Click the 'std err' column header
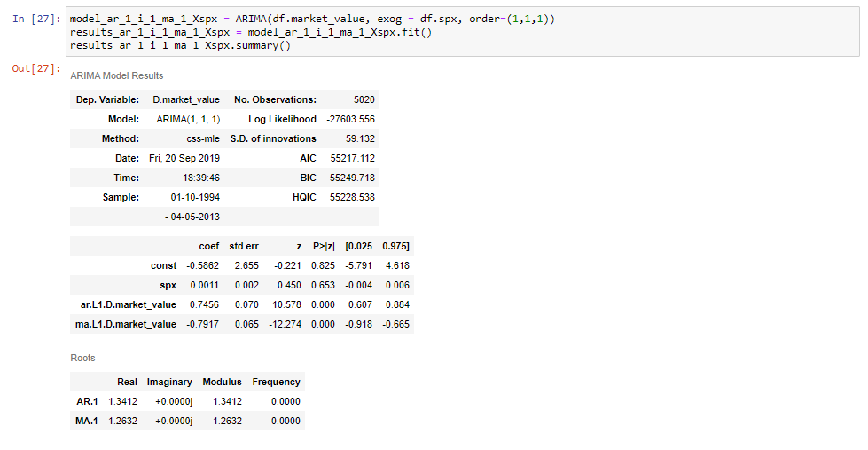The image size is (868, 450). (x=244, y=246)
